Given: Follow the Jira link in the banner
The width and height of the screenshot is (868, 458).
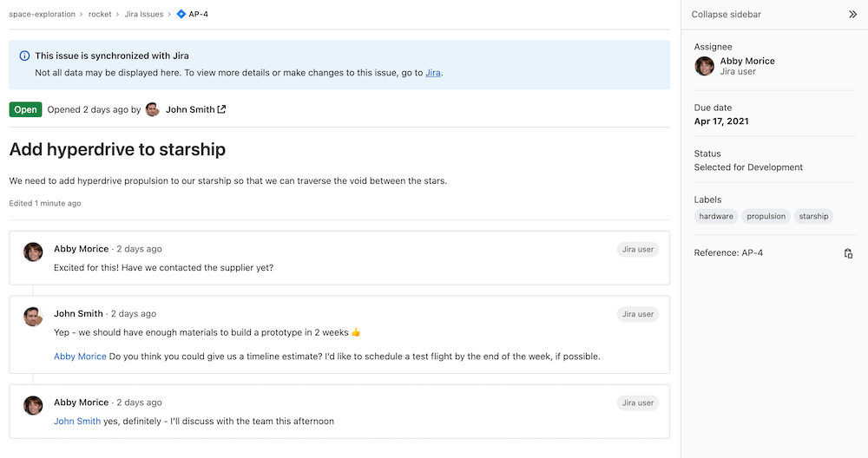Looking at the screenshot, I should 432,73.
